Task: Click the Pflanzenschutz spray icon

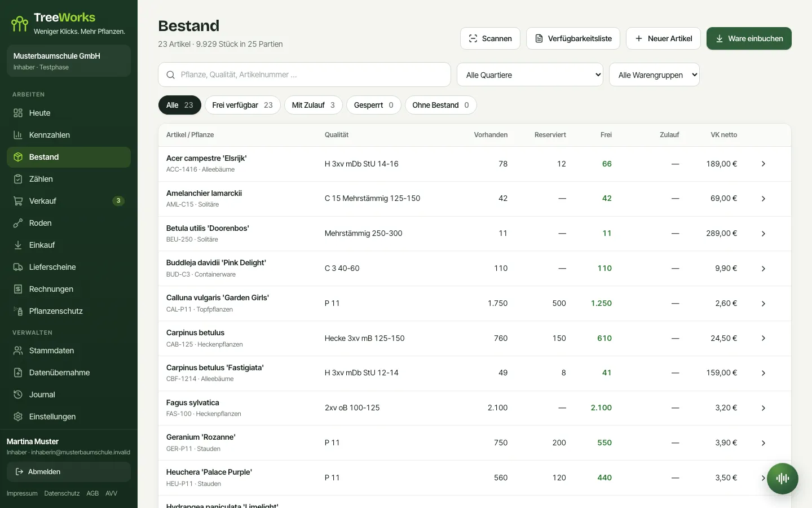Action: [x=18, y=311]
